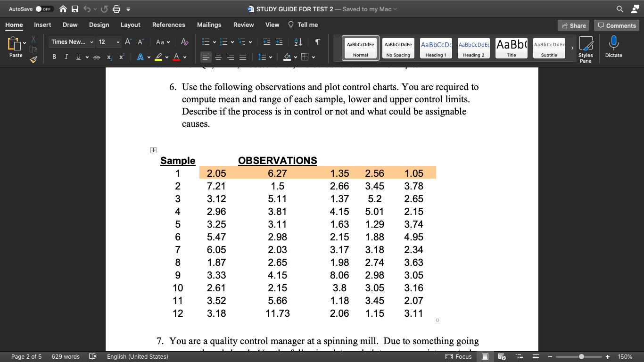Apply italic formatting
The width and height of the screenshot is (644, 362).
[66, 57]
